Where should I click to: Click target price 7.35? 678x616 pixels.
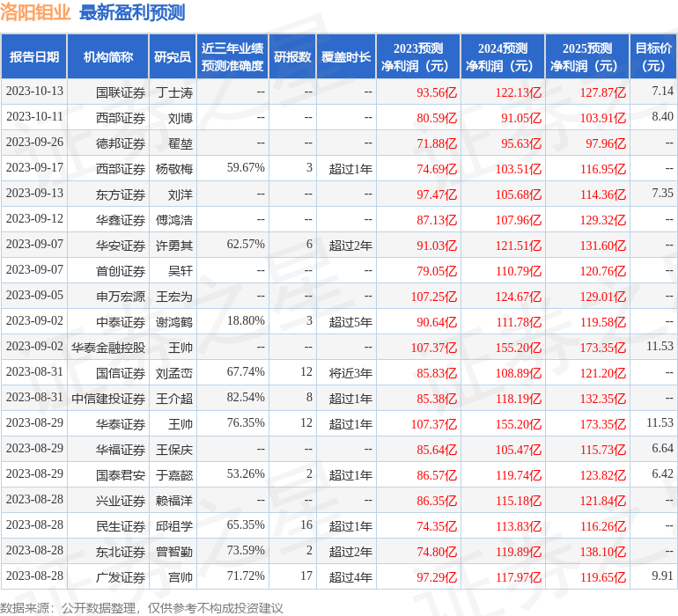tap(662, 194)
